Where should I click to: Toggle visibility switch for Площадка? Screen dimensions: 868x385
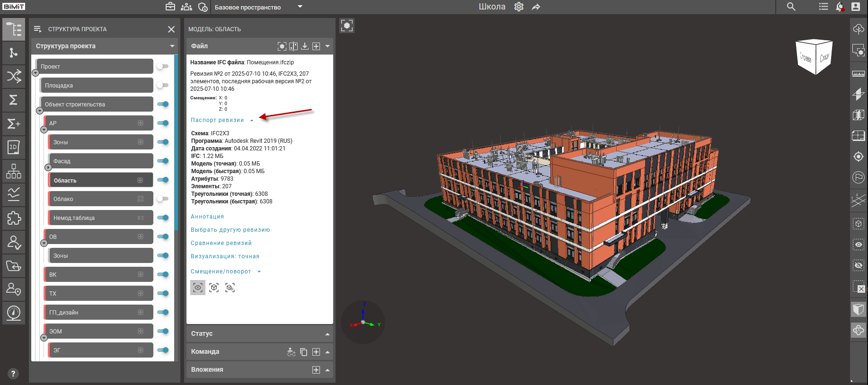[x=163, y=85]
